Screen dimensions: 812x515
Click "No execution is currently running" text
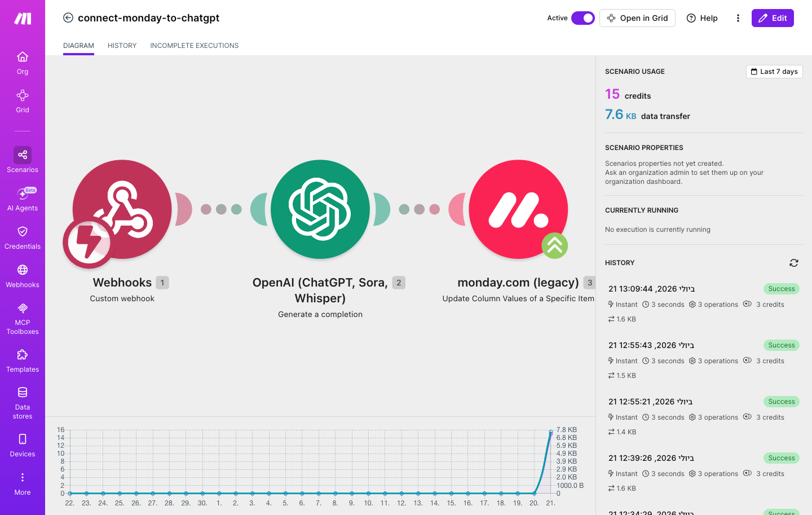pyautogui.click(x=657, y=230)
